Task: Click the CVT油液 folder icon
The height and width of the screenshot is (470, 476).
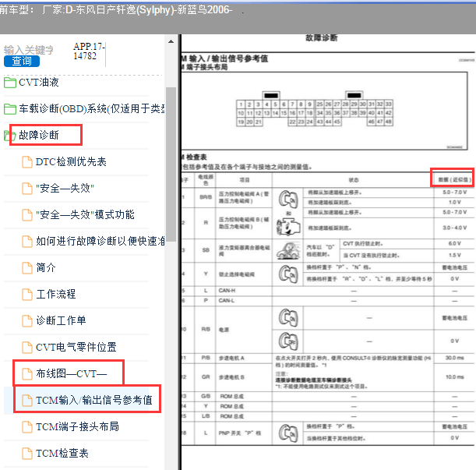Action: (x=10, y=83)
